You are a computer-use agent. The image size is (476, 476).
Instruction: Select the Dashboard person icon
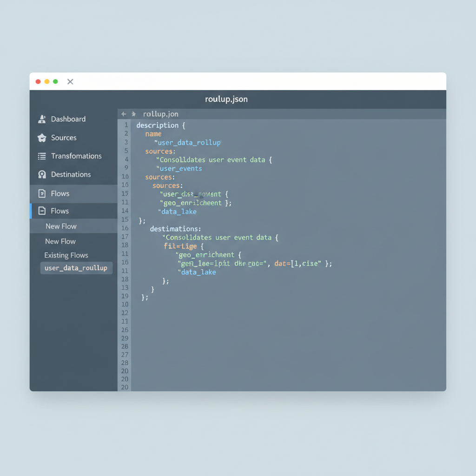tap(42, 119)
